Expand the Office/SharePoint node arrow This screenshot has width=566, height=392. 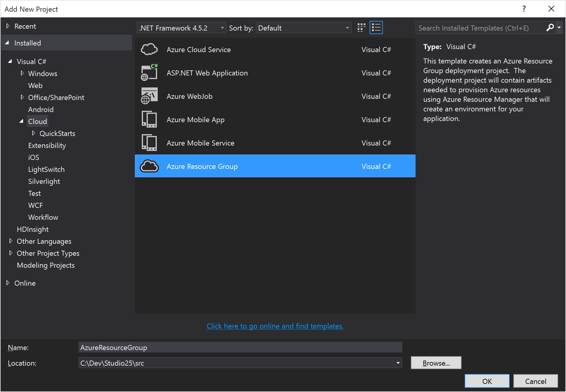pyautogui.click(x=22, y=97)
